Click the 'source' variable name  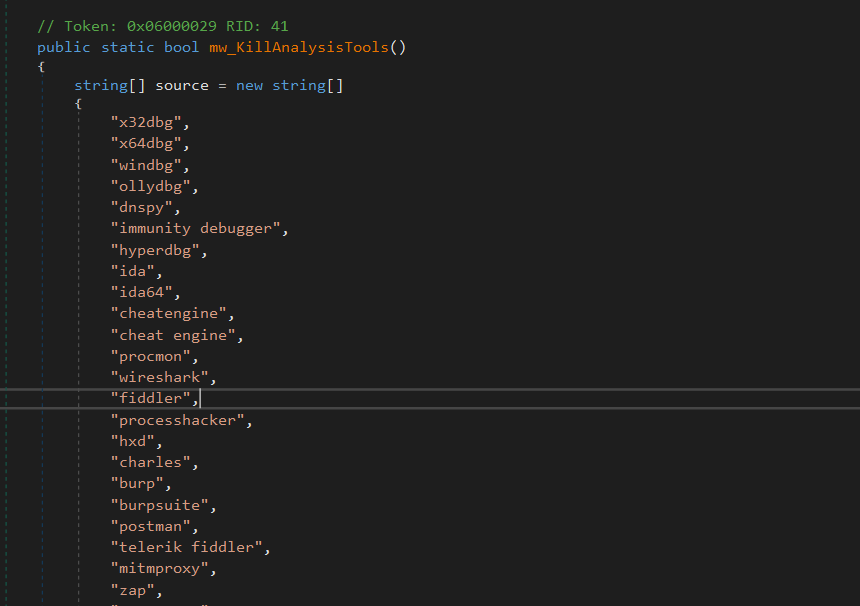(x=182, y=86)
